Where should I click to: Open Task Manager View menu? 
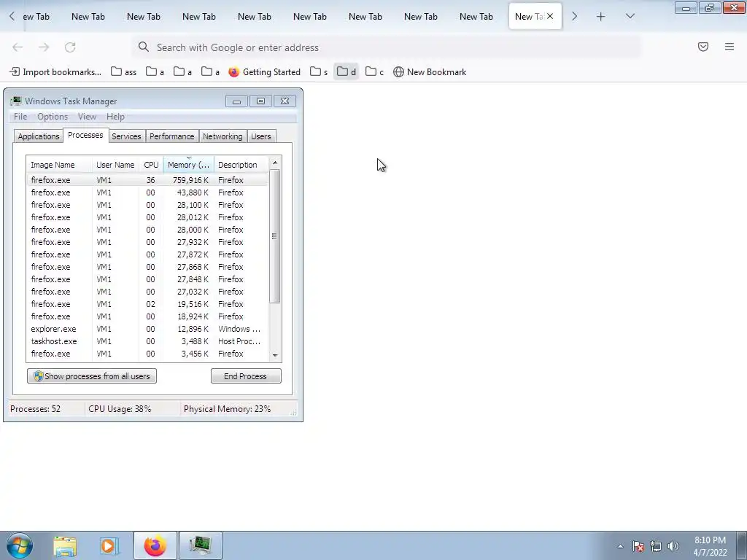[x=88, y=117]
